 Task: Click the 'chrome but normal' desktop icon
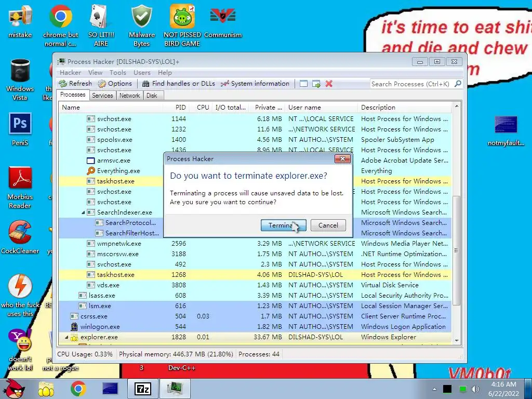(60, 25)
